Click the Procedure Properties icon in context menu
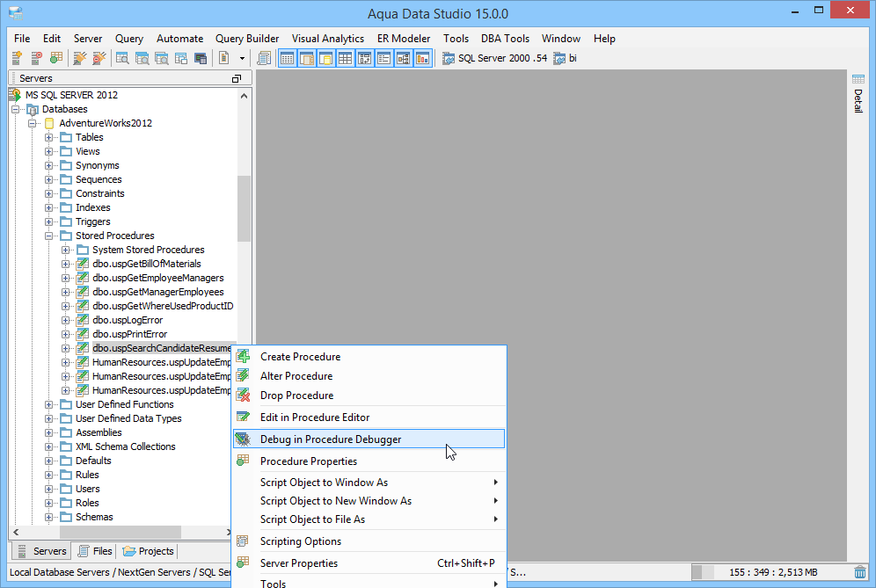The image size is (876, 588). click(x=243, y=461)
